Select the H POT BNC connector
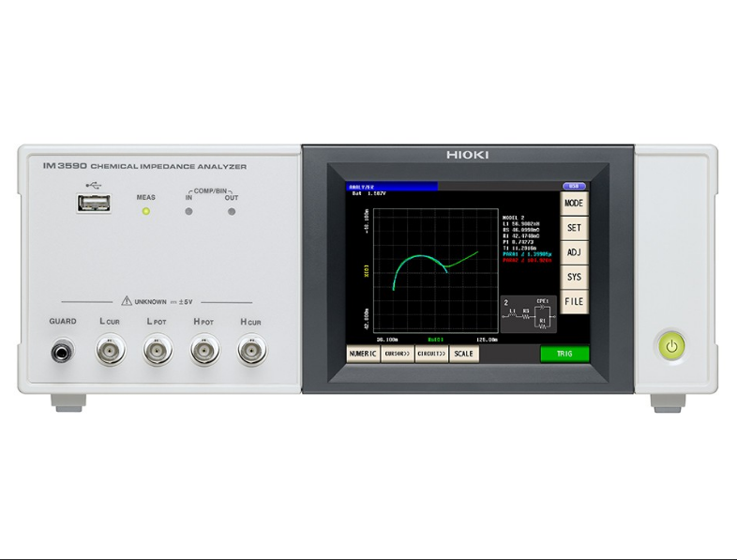 pyautogui.click(x=204, y=352)
